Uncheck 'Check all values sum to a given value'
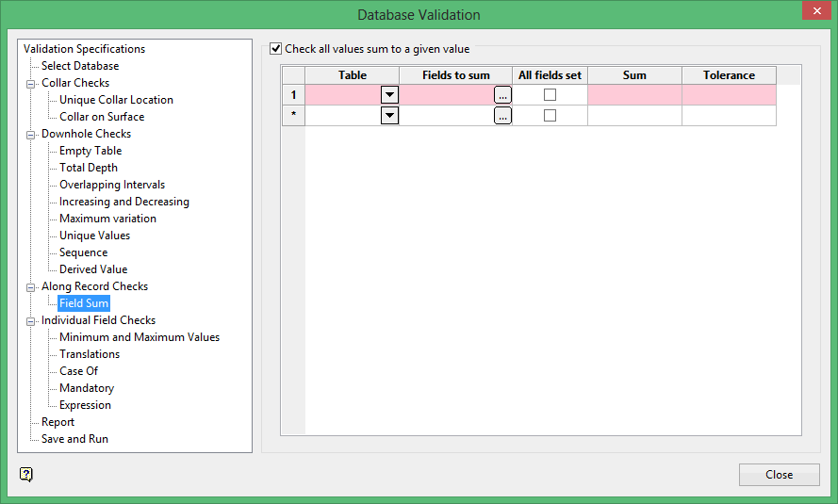Viewport: 838px width, 504px height. pos(275,49)
